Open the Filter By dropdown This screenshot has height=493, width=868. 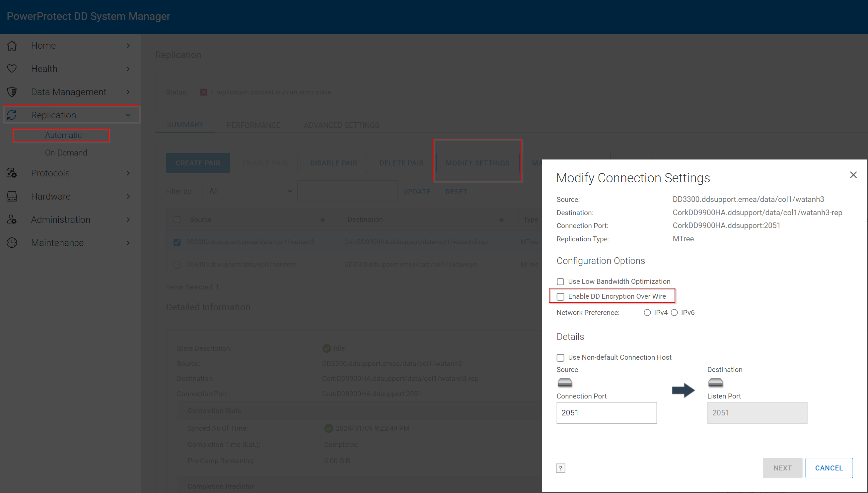pyautogui.click(x=248, y=191)
